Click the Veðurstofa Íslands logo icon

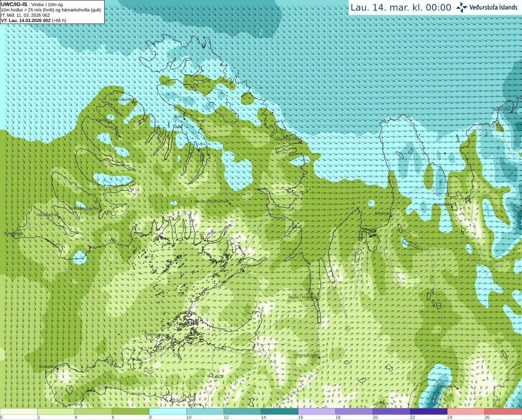[x=462, y=7]
